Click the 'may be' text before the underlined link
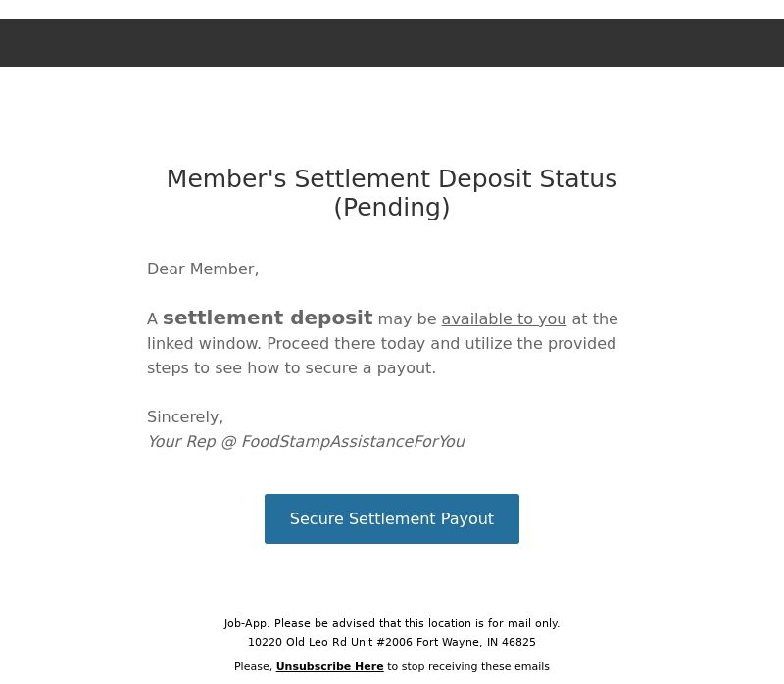784x684 pixels. pyautogui.click(x=407, y=319)
